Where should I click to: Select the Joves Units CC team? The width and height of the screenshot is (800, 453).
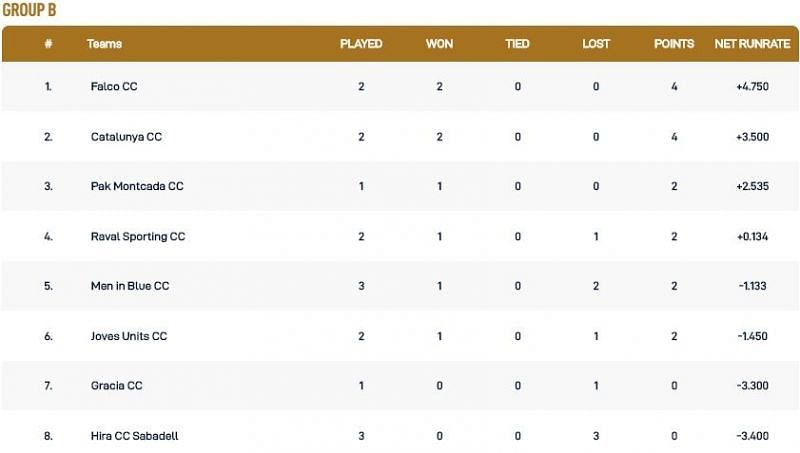tap(129, 336)
